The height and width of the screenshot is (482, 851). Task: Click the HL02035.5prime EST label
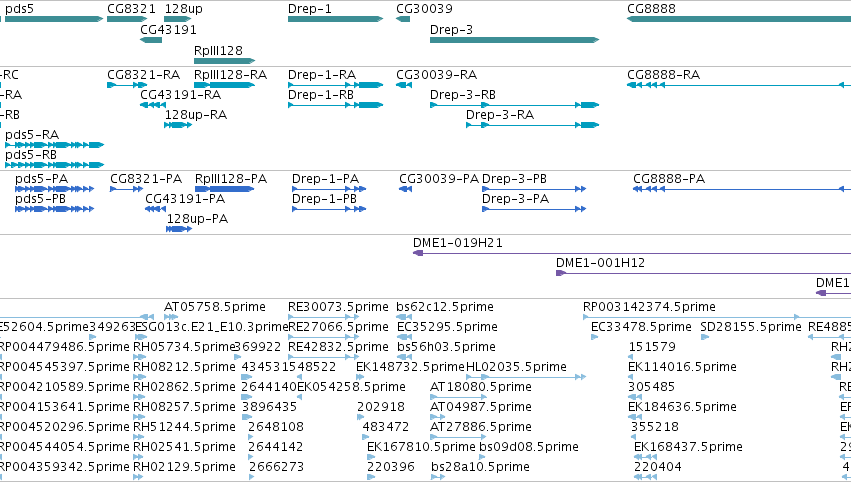pos(516,367)
